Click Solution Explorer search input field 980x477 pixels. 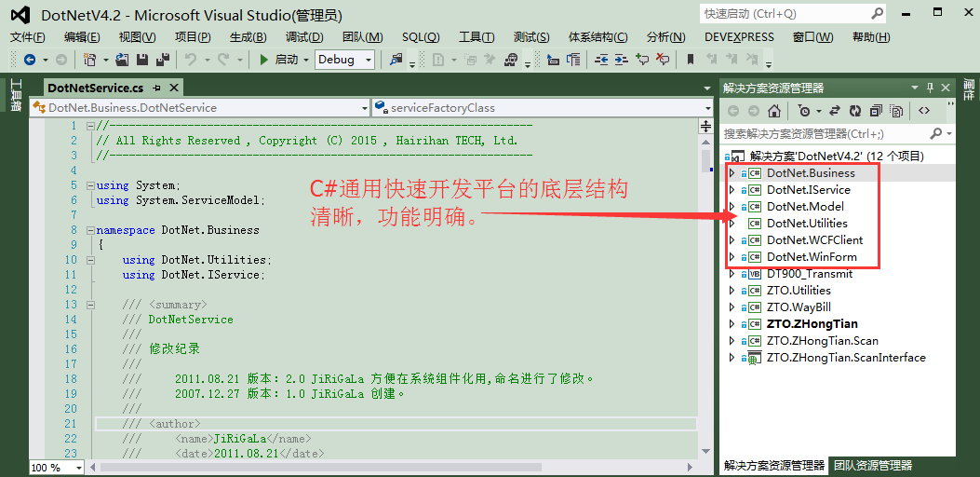pos(825,133)
